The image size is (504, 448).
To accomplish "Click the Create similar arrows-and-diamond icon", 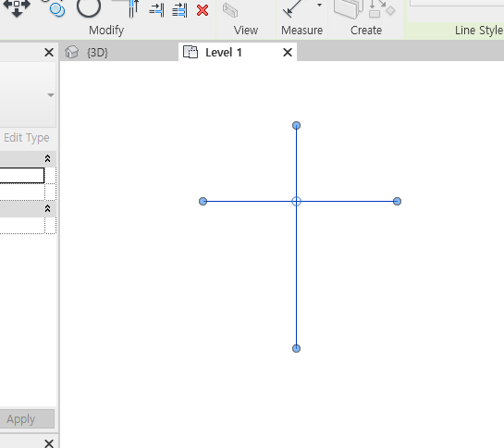I will (382, 8).
